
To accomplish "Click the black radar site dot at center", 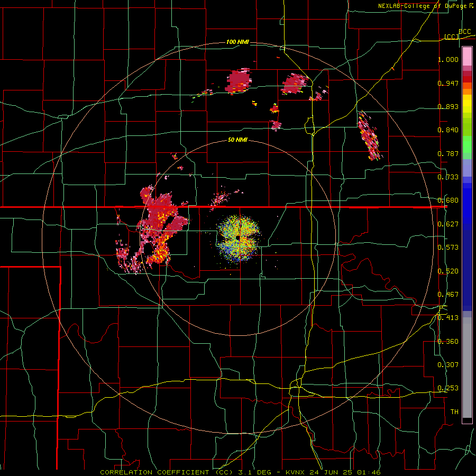I will click(237, 237).
